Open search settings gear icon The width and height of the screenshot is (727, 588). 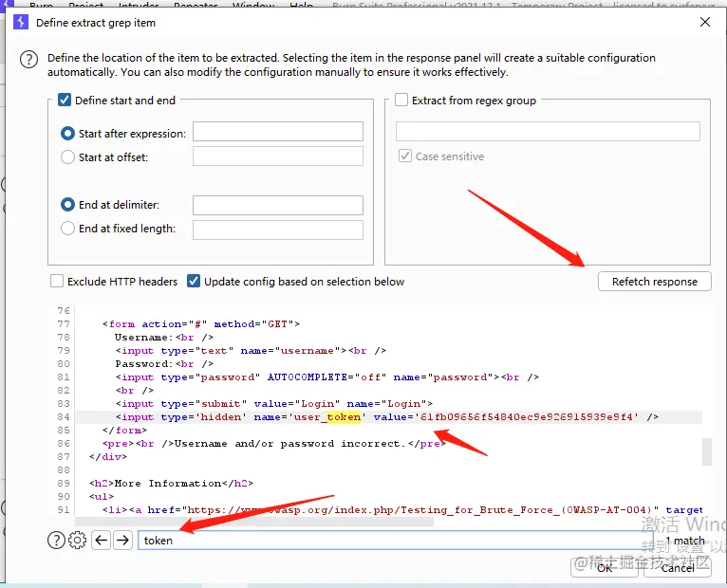pyautogui.click(x=78, y=541)
